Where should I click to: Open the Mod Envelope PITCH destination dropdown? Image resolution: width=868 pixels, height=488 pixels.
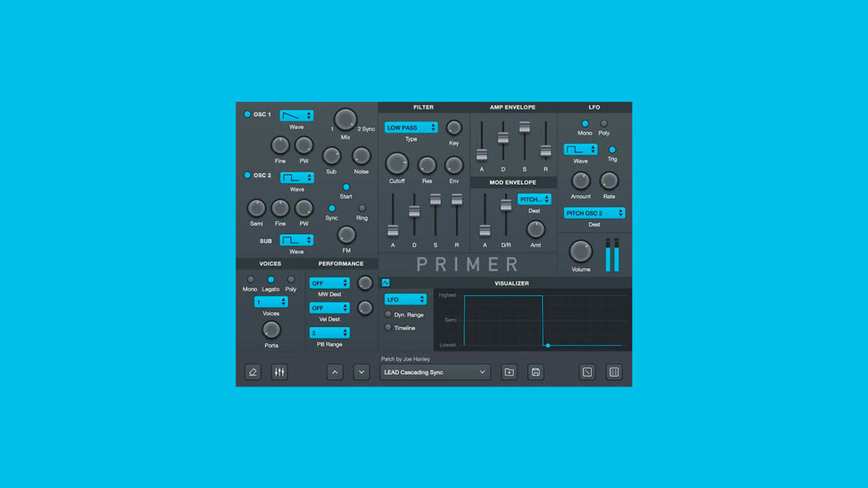tap(534, 199)
